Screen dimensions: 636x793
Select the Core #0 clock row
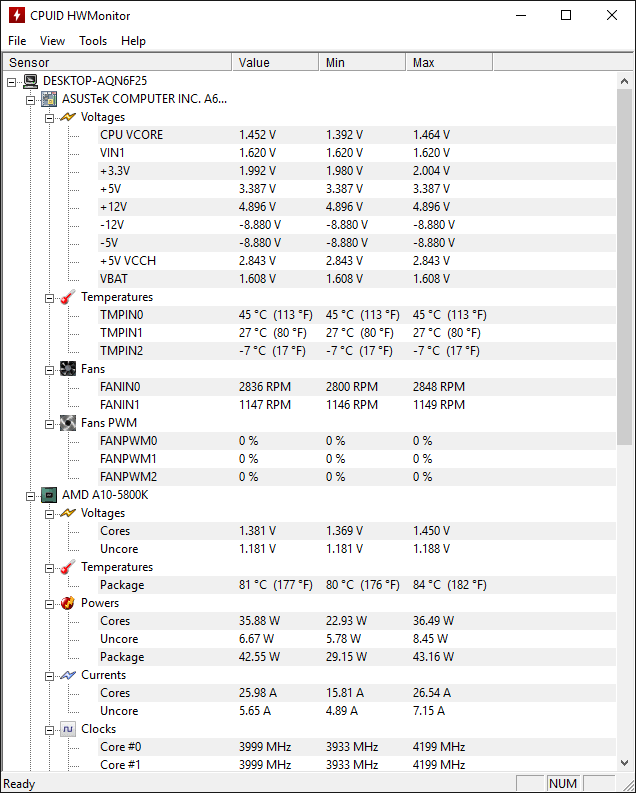pyautogui.click(x=357, y=747)
